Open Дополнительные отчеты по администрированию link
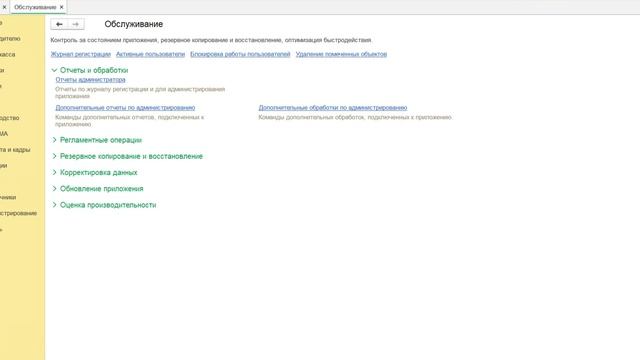The width and height of the screenshot is (640, 360). 125,107
